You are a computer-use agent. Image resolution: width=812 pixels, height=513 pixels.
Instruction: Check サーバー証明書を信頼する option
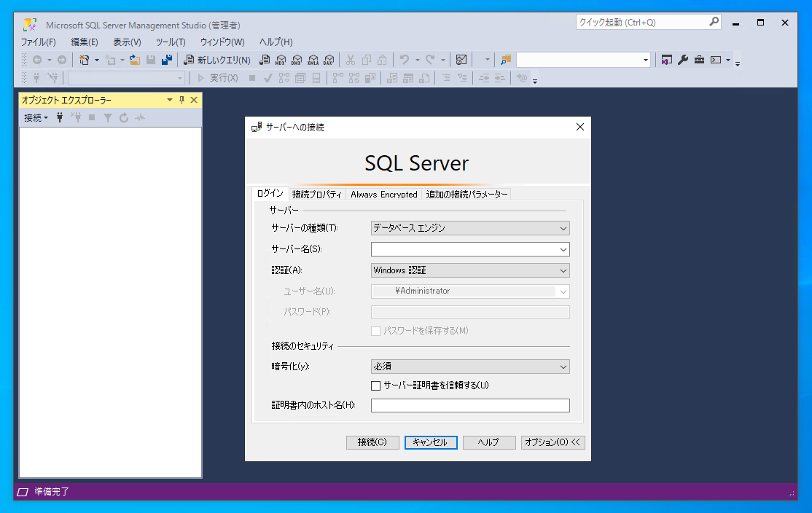[x=376, y=385]
